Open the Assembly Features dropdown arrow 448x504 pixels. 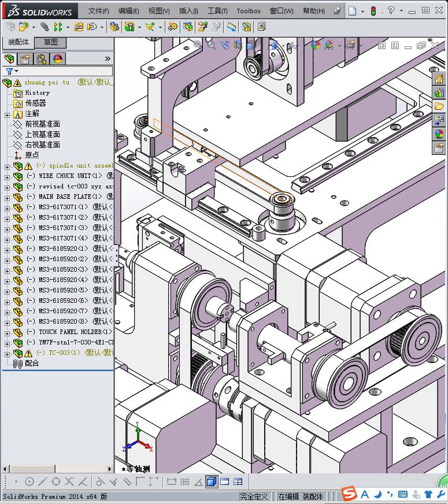point(139,27)
